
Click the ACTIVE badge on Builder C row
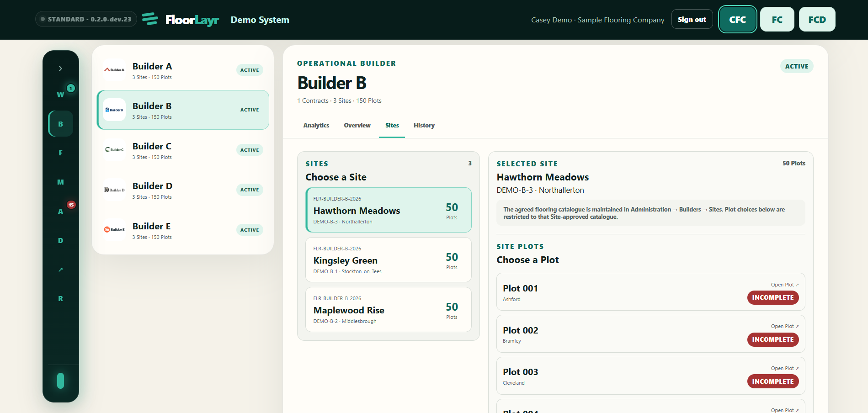[250, 150]
